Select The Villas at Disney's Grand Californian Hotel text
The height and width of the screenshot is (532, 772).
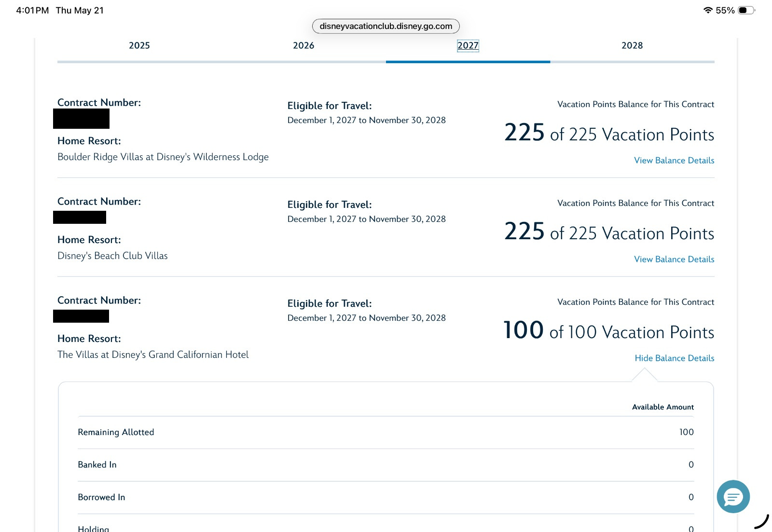153,355
